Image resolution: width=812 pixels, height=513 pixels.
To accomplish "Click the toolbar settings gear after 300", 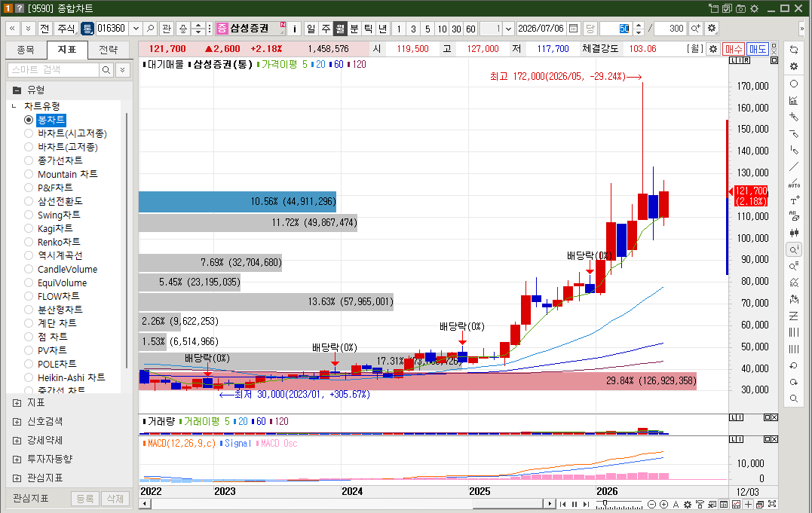I will click(712, 29).
